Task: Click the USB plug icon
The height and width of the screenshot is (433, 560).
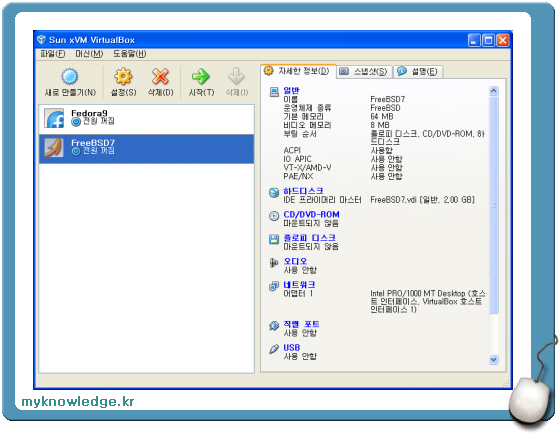Action: point(274,349)
